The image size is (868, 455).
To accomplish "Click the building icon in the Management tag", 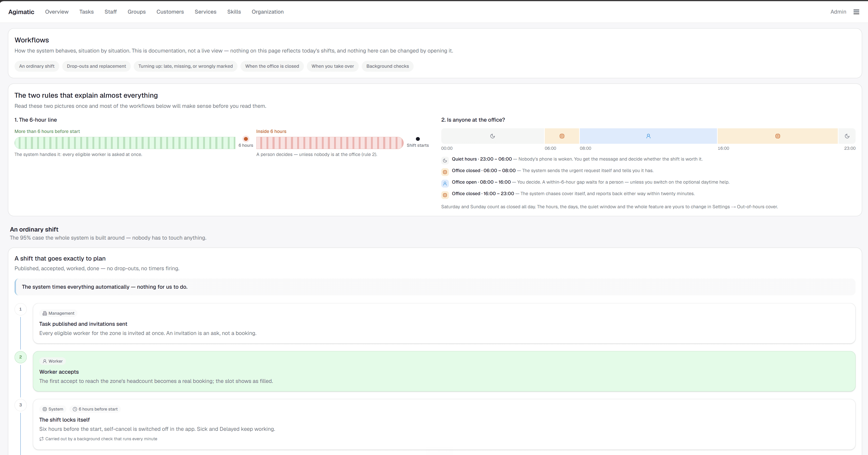I will 44,313.
